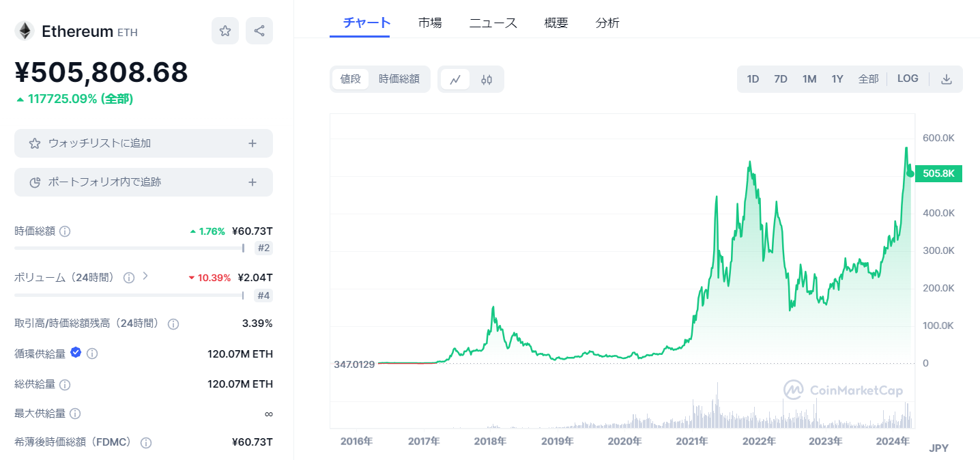Click the verified badge beside 循環供給量
The width and height of the screenshot is (980, 460).
pos(76,353)
